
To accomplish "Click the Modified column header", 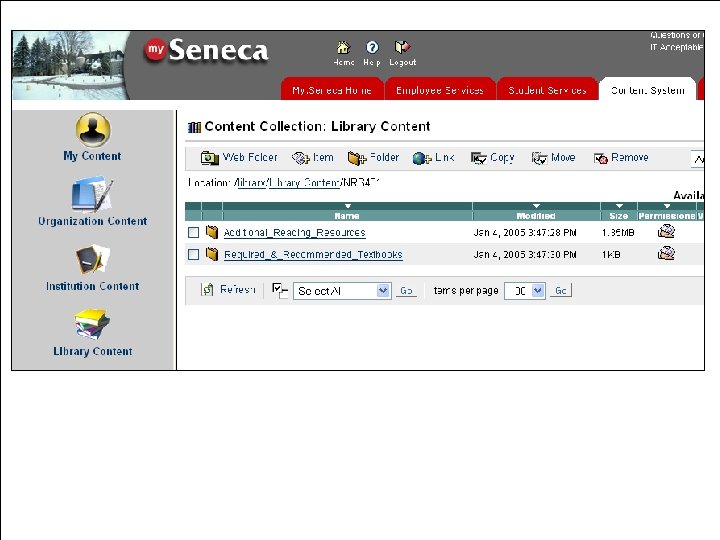I will [x=536, y=216].
